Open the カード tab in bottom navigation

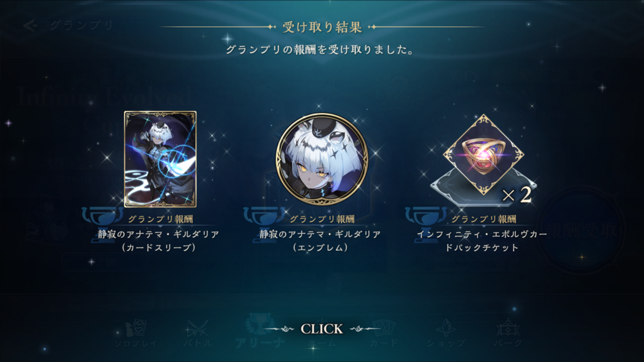coord(383,333)
